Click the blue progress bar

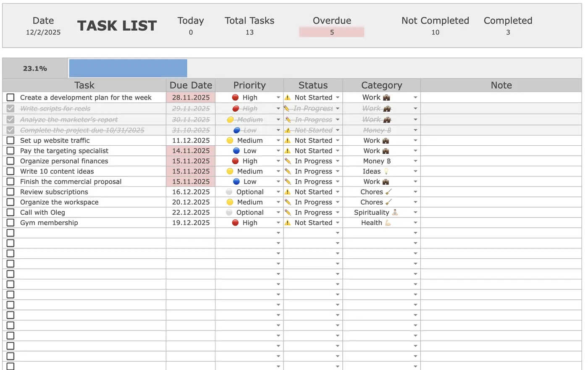click(x=128, y=68)
